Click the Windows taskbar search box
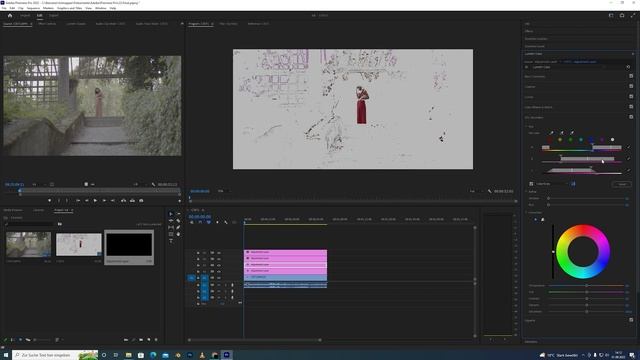The width and height of the screenshot is (640, 360). point(55,355)
